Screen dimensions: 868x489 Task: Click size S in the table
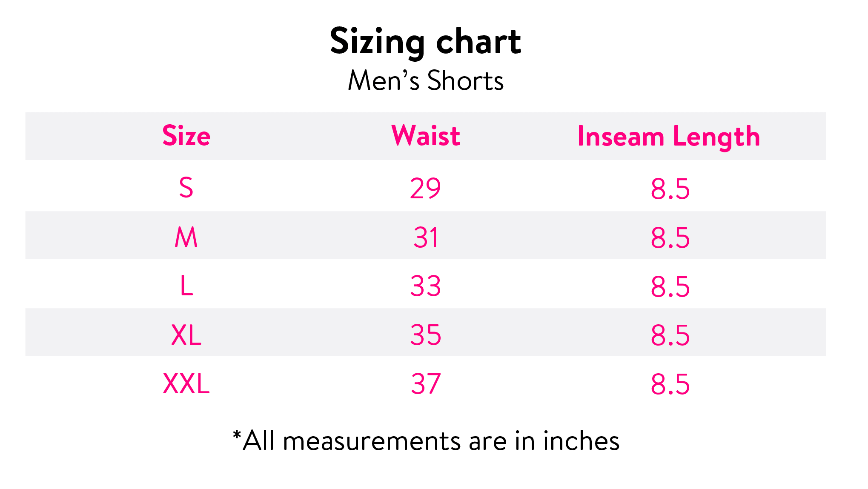click(x=186, y=188)
